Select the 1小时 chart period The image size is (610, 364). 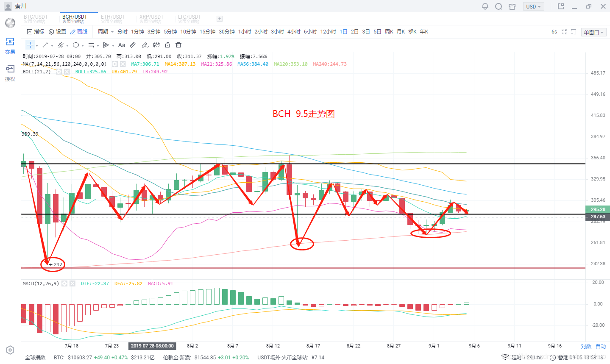[245, 32]
